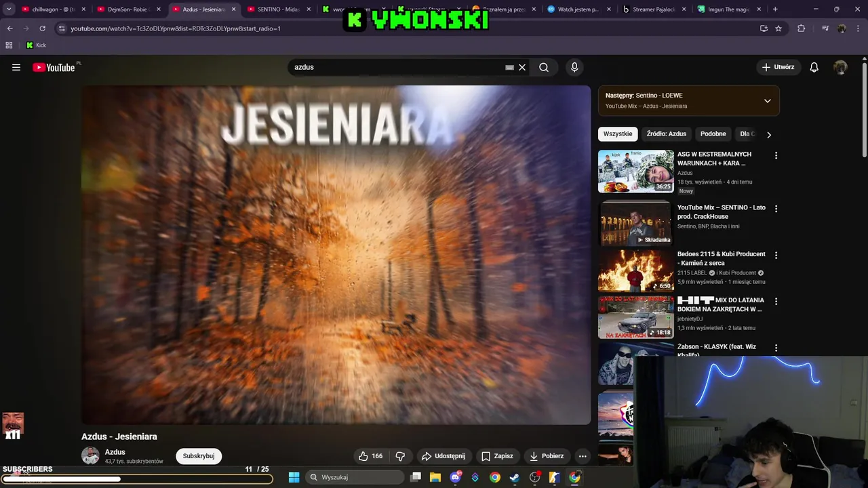868x488 pixels.
Task: Clear the 'azdus' search text with X
Action: coord(522,67)
